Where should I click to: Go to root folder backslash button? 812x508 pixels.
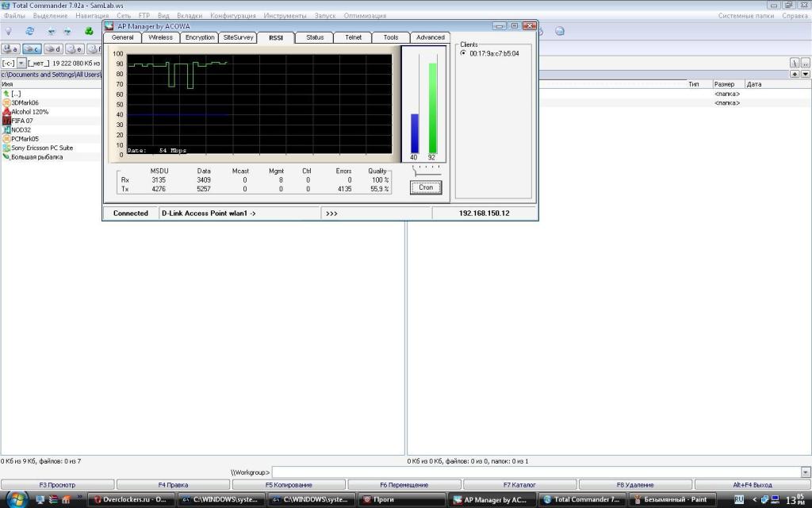coord(794,62)
